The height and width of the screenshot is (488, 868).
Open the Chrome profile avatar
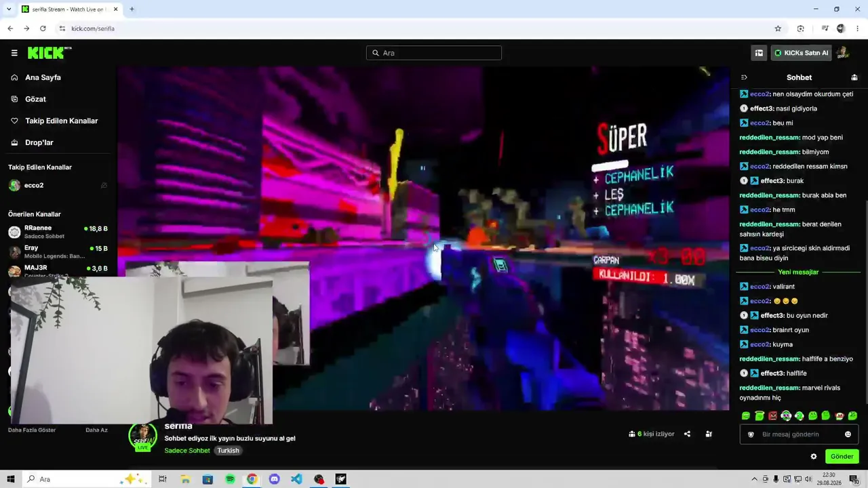841,28
